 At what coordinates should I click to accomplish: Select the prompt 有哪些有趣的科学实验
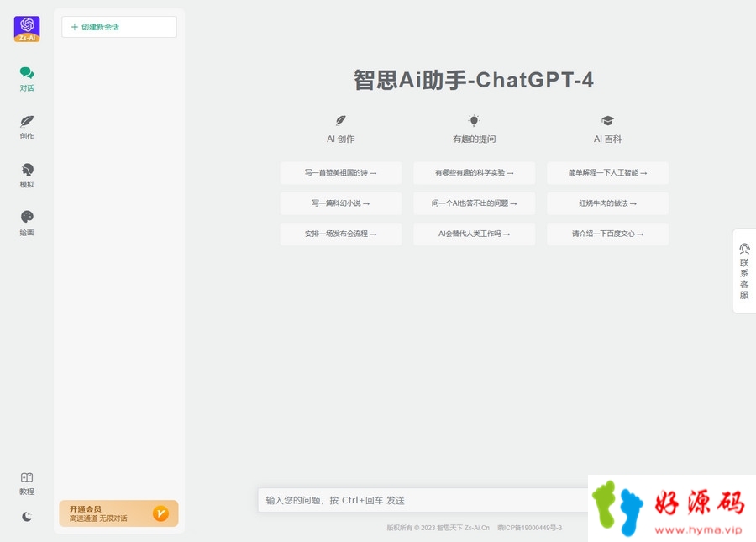[474, 172]
